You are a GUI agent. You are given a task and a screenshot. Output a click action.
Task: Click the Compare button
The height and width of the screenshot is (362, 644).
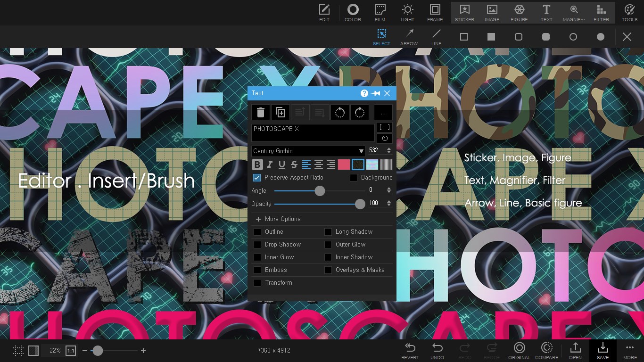pos(546,351)
